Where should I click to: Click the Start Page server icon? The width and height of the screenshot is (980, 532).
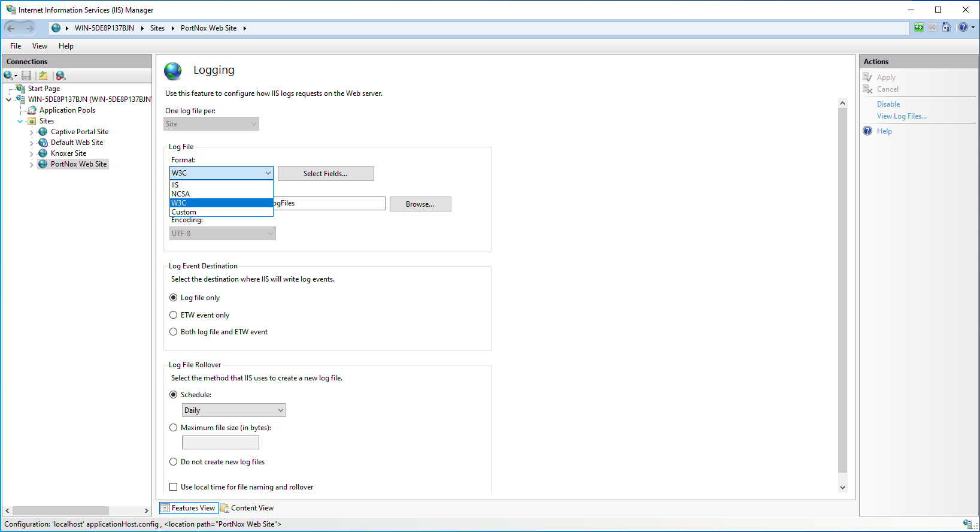click(20, 88)
